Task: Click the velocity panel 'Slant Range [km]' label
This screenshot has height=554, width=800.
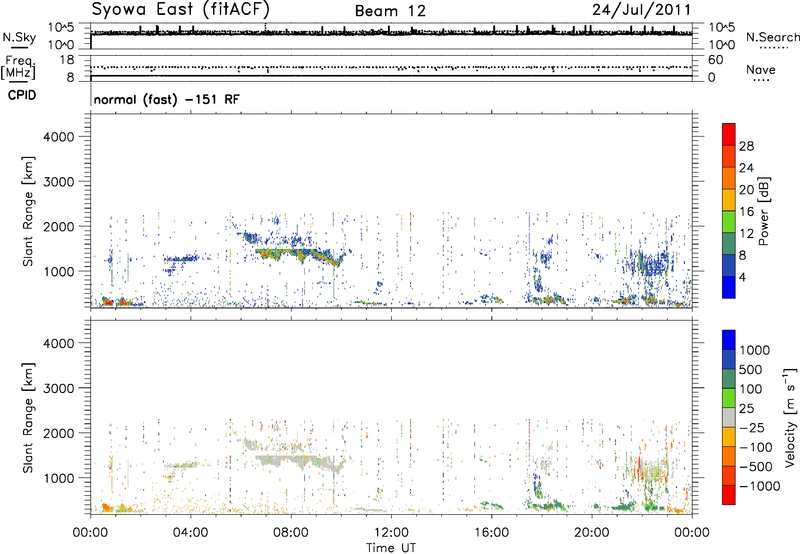Action: pyautogui.click(x=28, y=418)
